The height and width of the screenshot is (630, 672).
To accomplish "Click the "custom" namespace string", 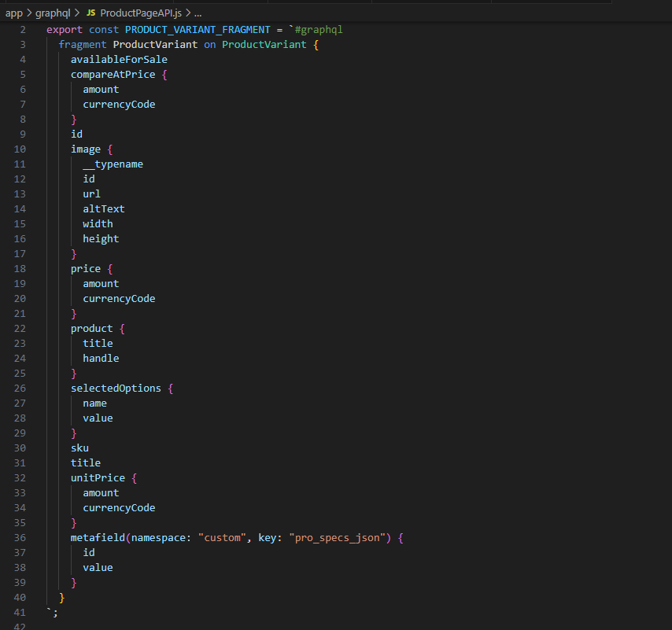I will 222,538.
